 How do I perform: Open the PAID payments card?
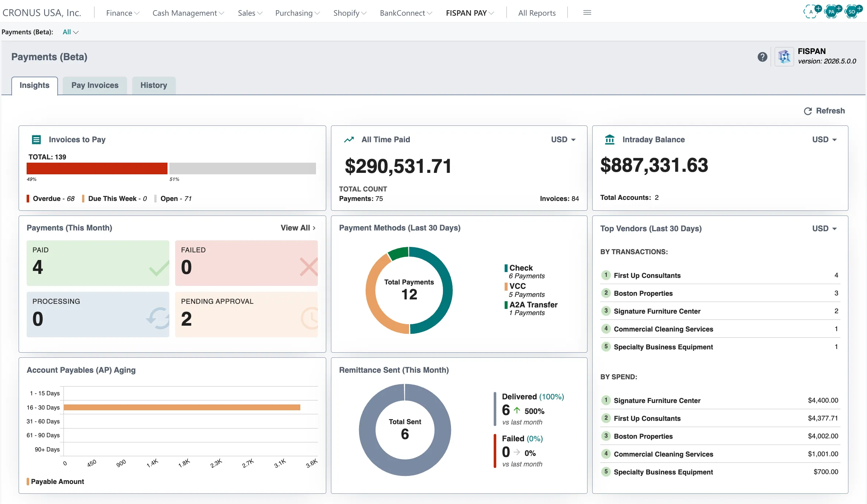pos(98,263)
